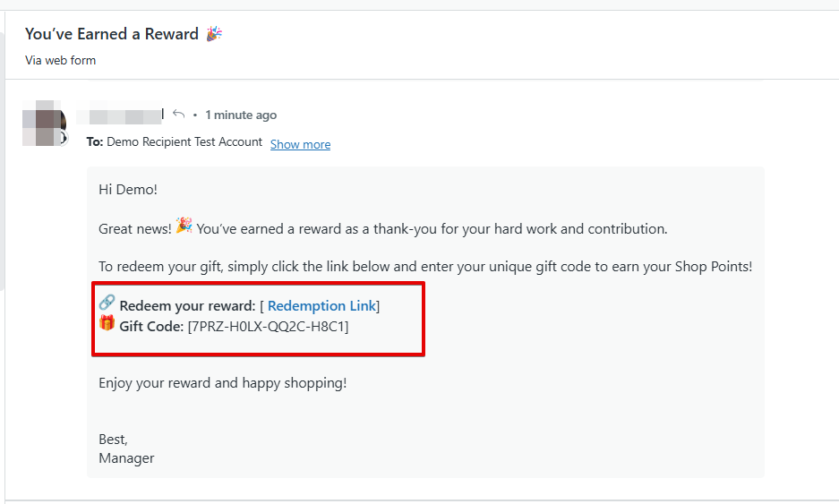839x504 pixels.
Task: Click the Manager signature text
Action: pyautogui.click(x=126, y=458)
